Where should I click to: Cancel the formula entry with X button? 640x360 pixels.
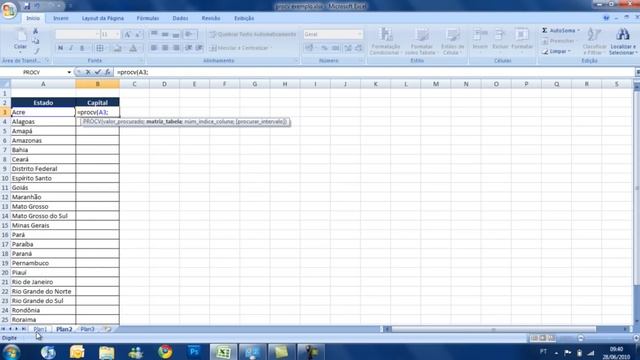tap(88, 72)
